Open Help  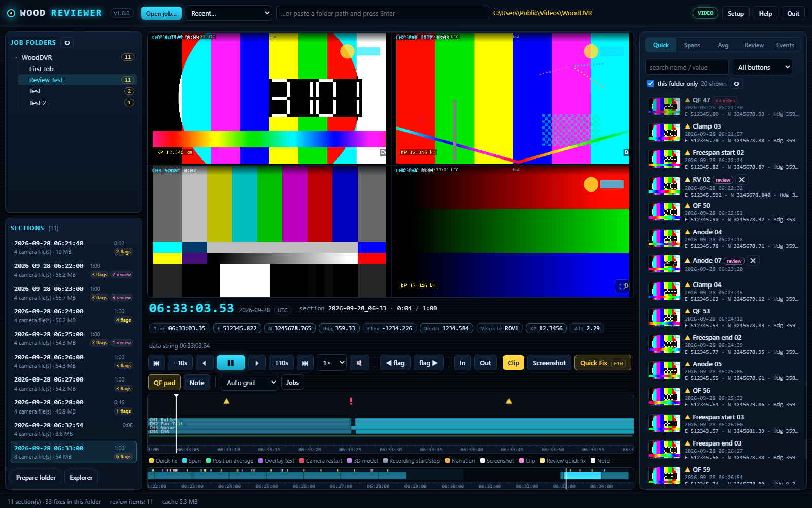coord(765,14)
